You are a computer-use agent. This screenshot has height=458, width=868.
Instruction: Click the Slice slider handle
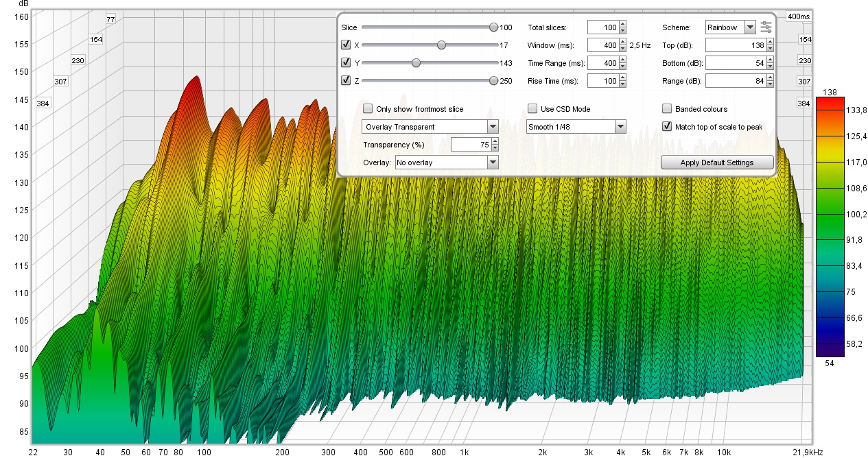click(x=493, y=27)
